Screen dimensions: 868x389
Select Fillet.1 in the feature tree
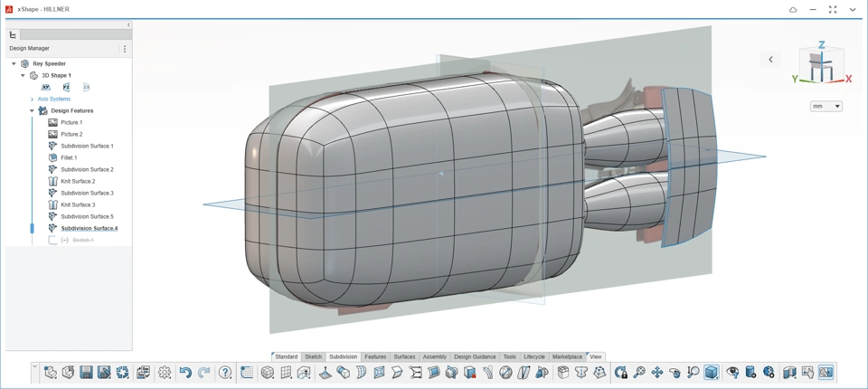coord(69,158)
